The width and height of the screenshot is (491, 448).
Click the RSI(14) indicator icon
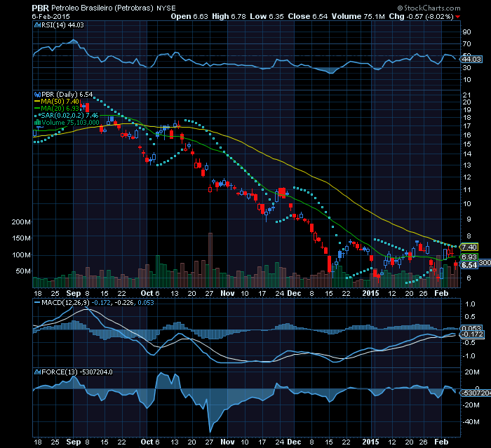pyautogui.click(x=37, y=25)
